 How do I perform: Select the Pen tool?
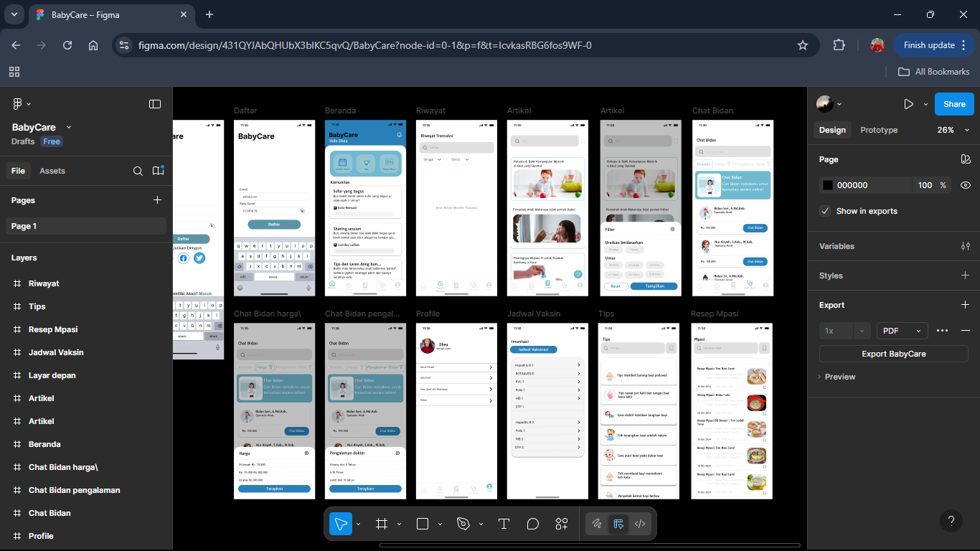(463, 524)
